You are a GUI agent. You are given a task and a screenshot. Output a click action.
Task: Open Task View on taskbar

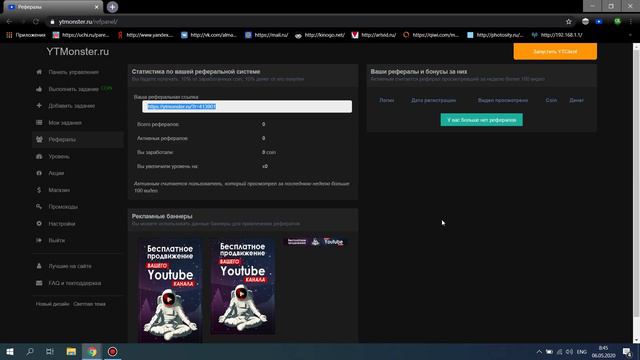[50, 351]
